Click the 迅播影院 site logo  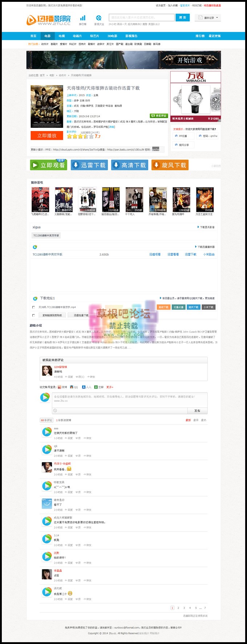click(49, 20)
